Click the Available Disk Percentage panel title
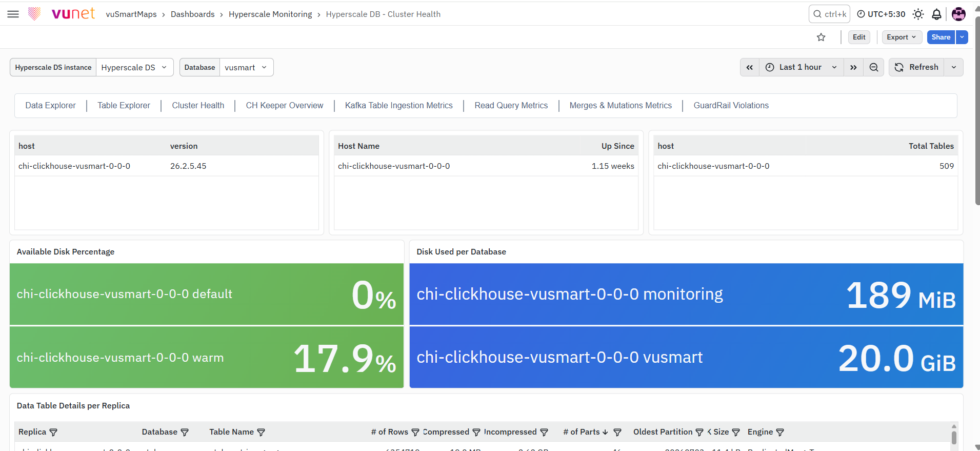 (x=66, y=251)
